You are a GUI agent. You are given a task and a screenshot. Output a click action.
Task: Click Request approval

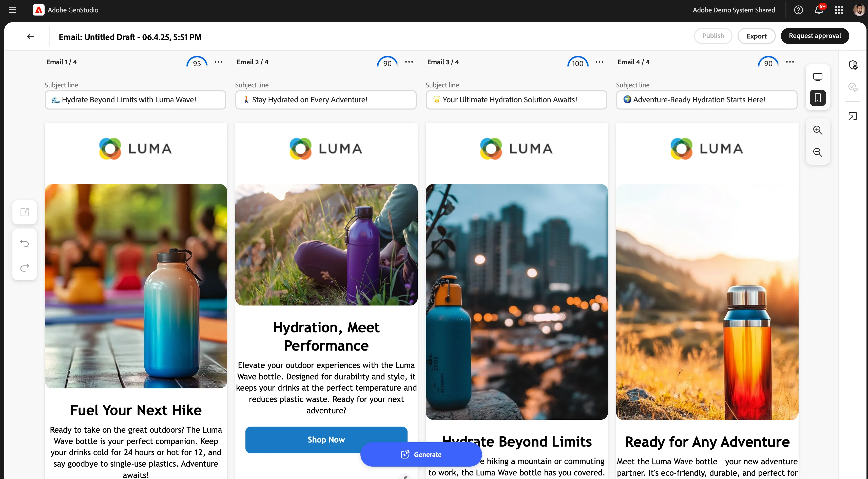click(814, 36)
